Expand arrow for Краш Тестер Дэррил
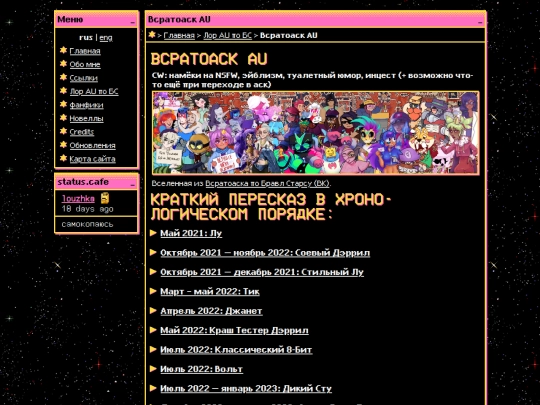The width and height of the screenshot is (540, 405). 154,330
